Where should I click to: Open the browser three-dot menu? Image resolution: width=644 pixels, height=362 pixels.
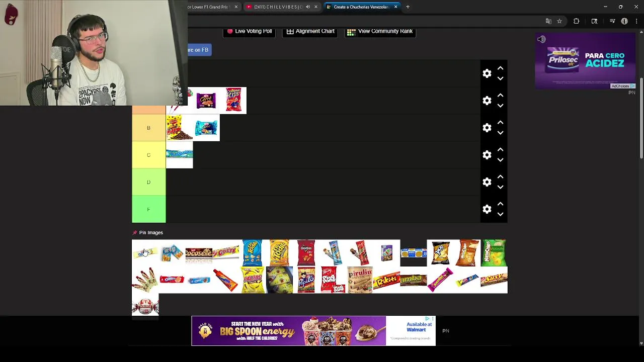636,21
